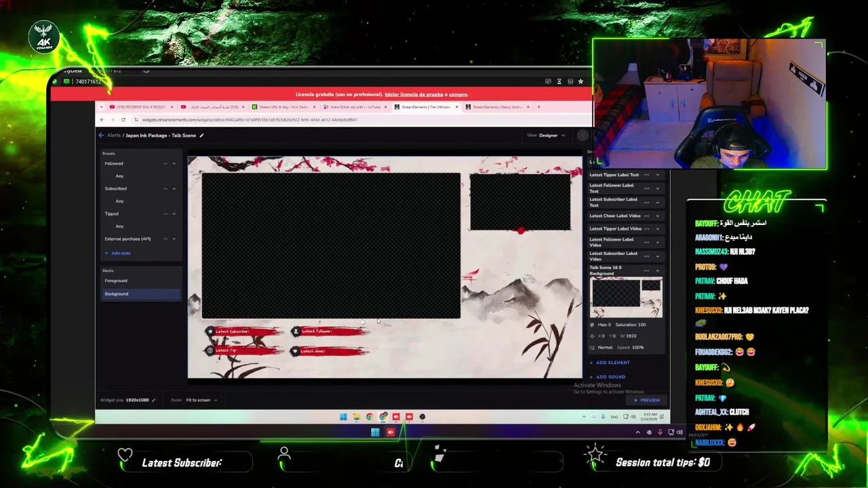Click the ADD SOUND button
The width and height of the screenshot is (868, 488).
coord(608,377)
